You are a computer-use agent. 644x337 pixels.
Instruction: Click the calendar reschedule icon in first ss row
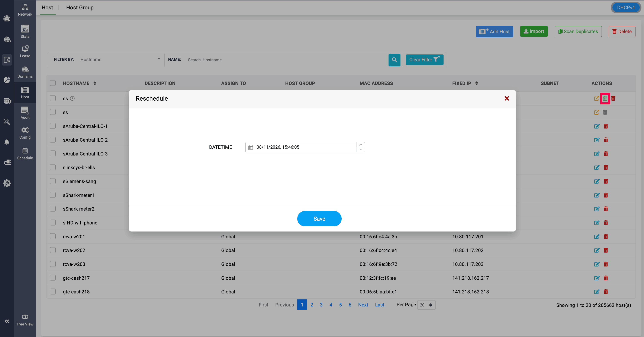(605, 98)
